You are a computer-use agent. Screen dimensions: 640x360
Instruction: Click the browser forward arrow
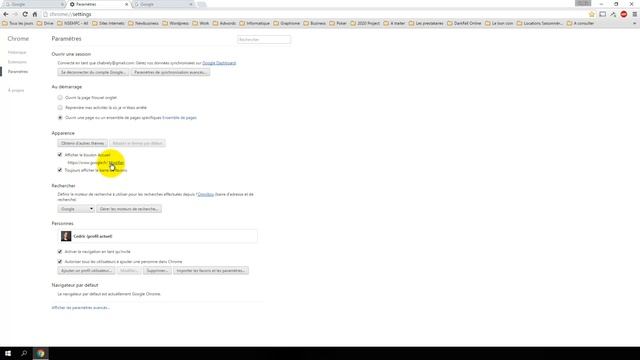[15, 14]
